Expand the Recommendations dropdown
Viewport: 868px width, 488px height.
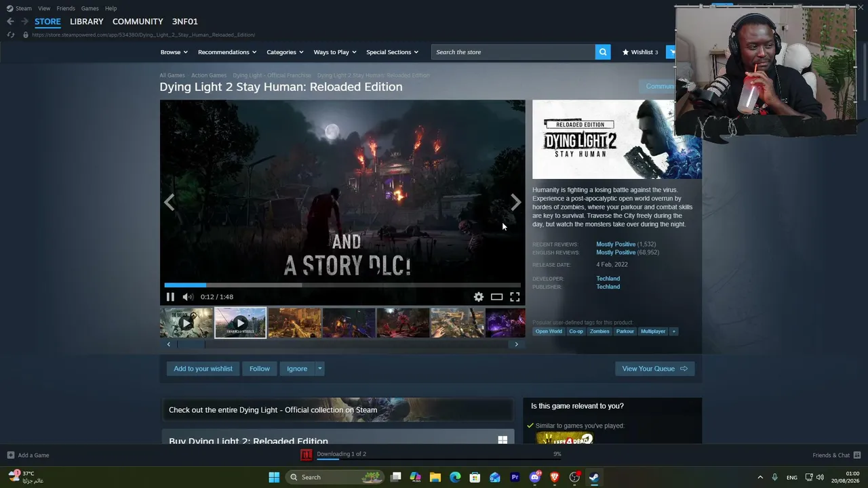point(227,52)
